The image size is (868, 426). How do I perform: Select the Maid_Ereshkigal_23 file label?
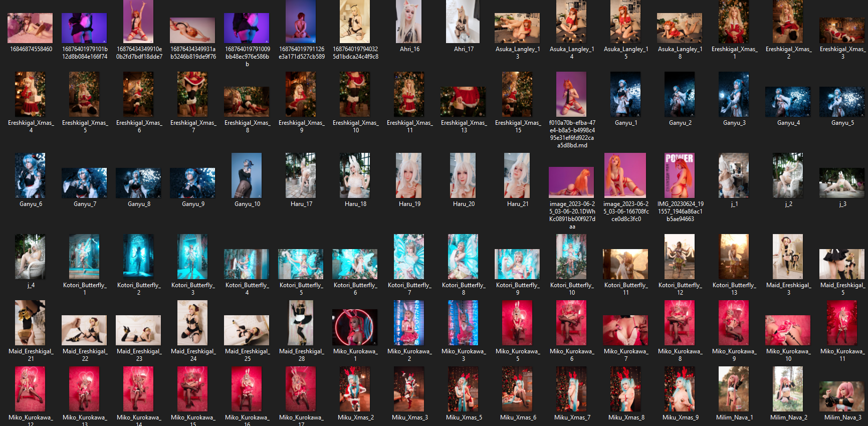tap(139, 355)
